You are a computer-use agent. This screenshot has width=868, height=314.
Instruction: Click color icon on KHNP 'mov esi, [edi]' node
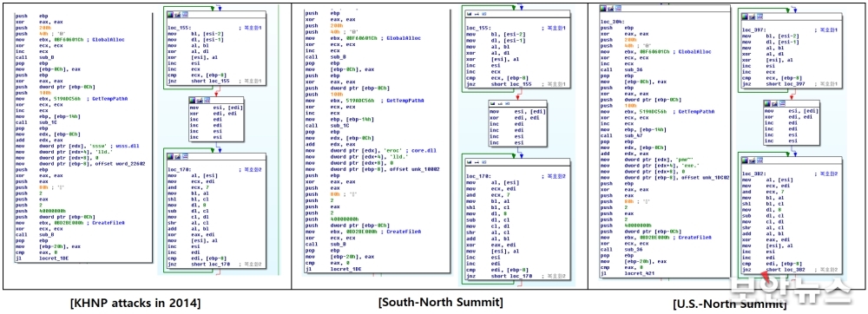pyautogui.click(x=192, y=101)
